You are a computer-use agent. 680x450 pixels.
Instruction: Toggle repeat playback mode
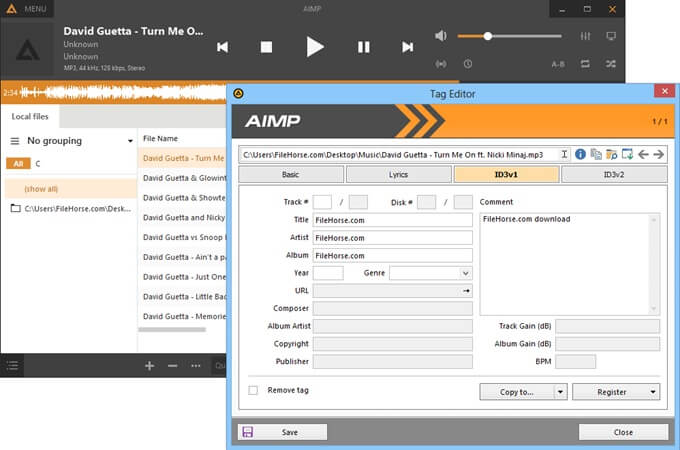pos(585,64)
